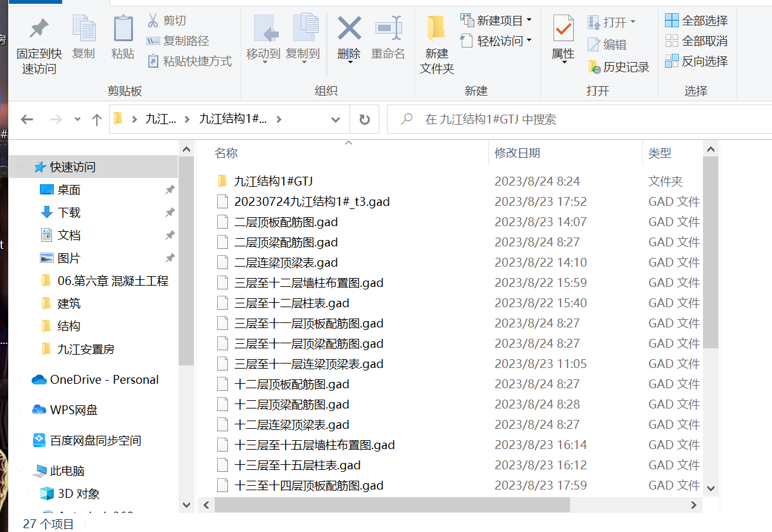The width and height of the screenshot is (772, 532).
Task: Click Copy path (复制路径)
Action: click(x=177, y=41)
